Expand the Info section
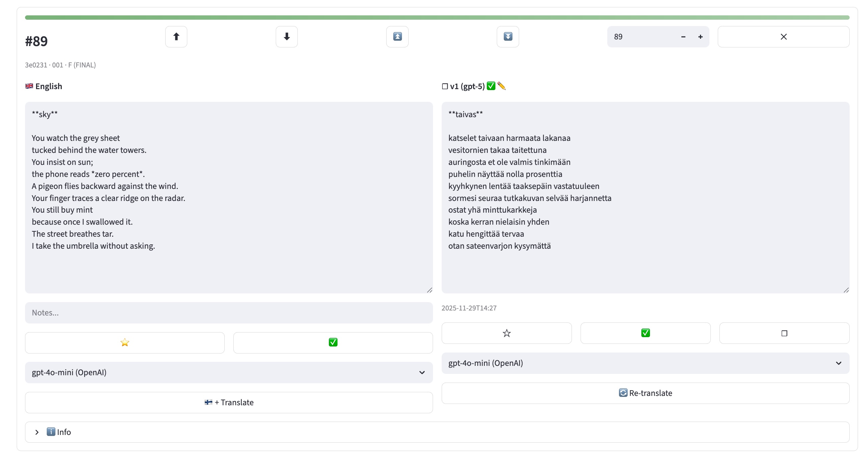 point(37,432)
